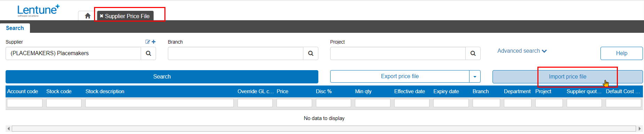Click the Lentune logo
Image resolution: width=644 pixels, height=134 pixels.
pos(38,10)
